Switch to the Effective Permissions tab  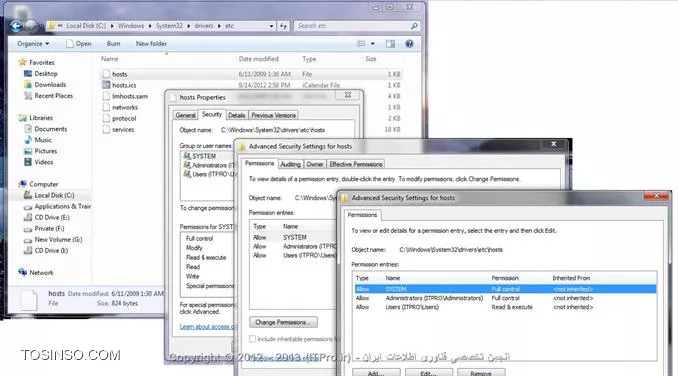(355, 164)
